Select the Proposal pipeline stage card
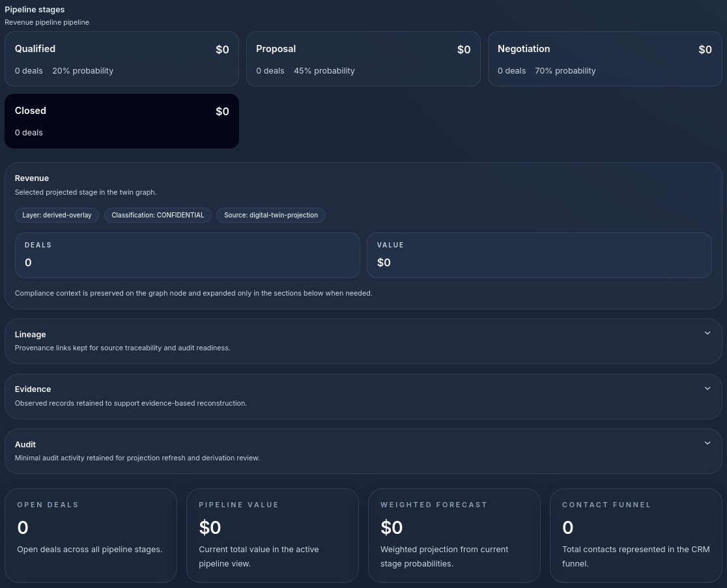 [363, 59]
